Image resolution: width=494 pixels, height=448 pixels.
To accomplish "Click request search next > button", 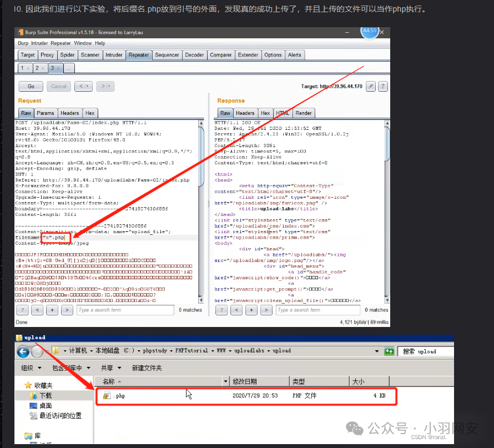I will 67,310.
